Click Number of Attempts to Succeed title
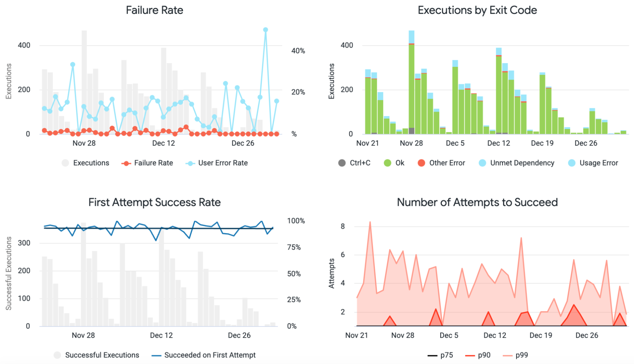The width and height of the screenshot is (634, 364). [x=477, y=202]
